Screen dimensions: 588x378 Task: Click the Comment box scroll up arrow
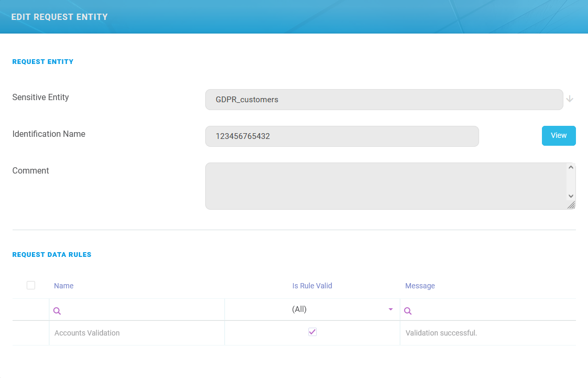click(571, 168)
